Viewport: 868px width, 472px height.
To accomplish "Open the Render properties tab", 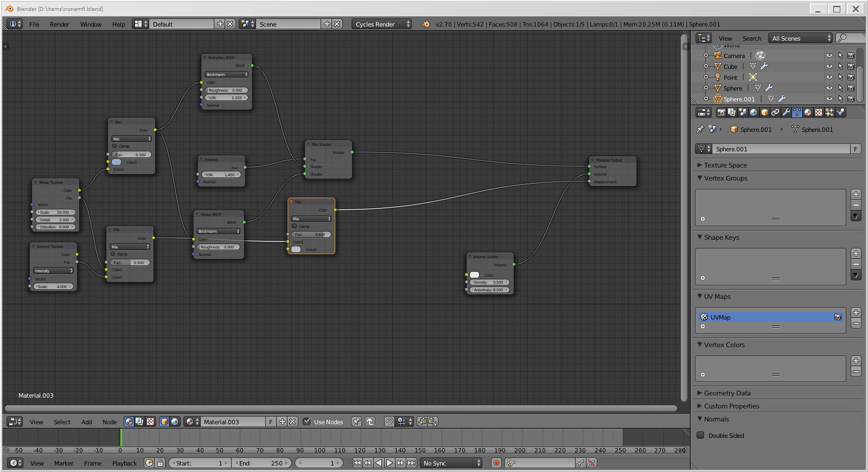I will (721, 112).
